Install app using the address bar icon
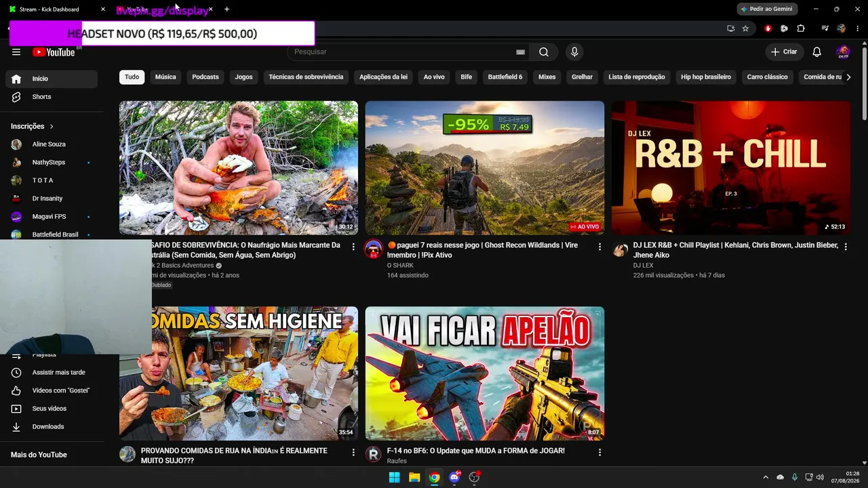This screenshot has height=488, width=868. (x=730, y=28)
